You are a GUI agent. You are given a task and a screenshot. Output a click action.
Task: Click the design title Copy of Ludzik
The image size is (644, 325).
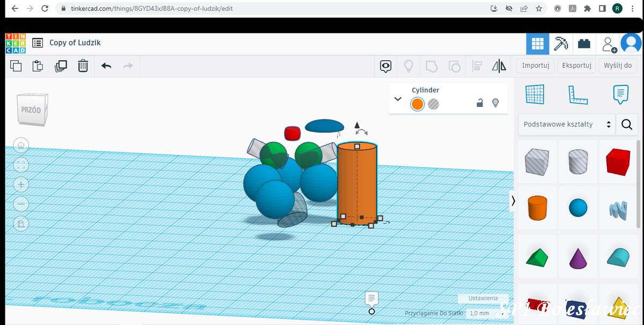(75, 43)
